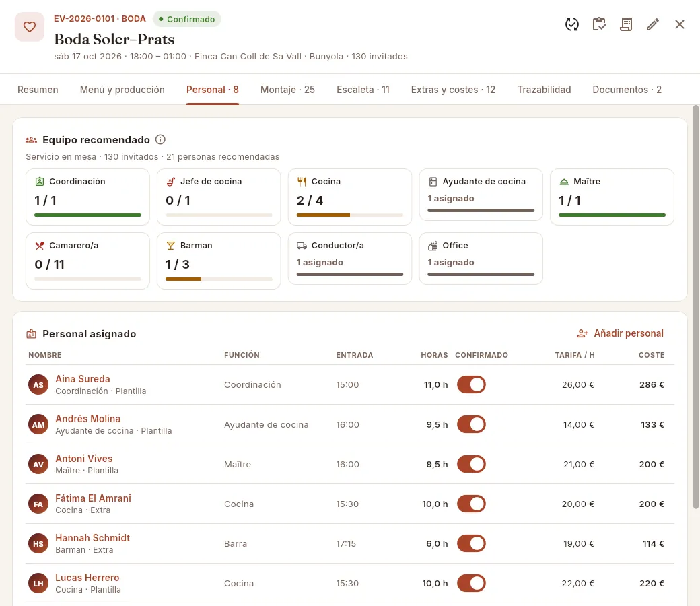This screenshot has width=700, height=606.
Task: Open Fátima El Amrani's profile link
Action: pyautogui.click(x=94, y=498)
